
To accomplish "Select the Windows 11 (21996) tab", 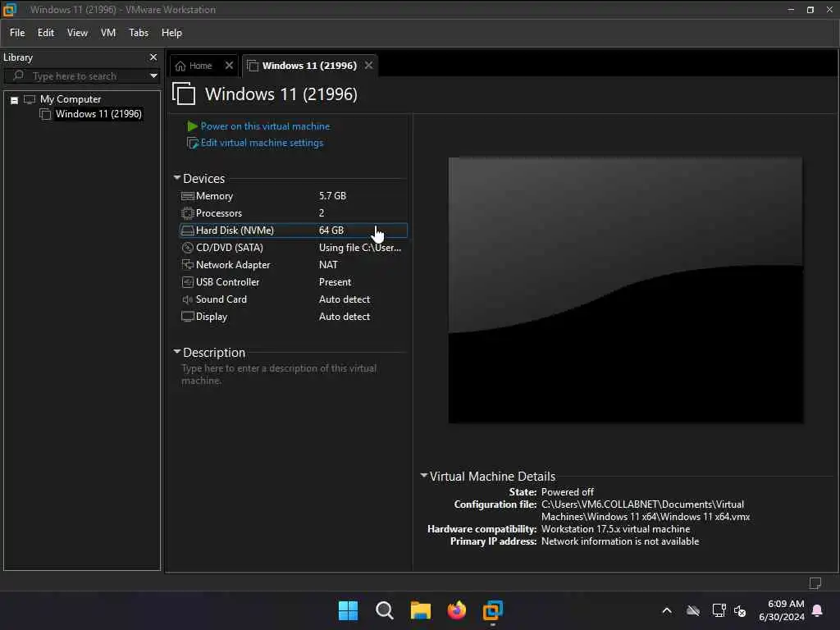I will (309, 66).
